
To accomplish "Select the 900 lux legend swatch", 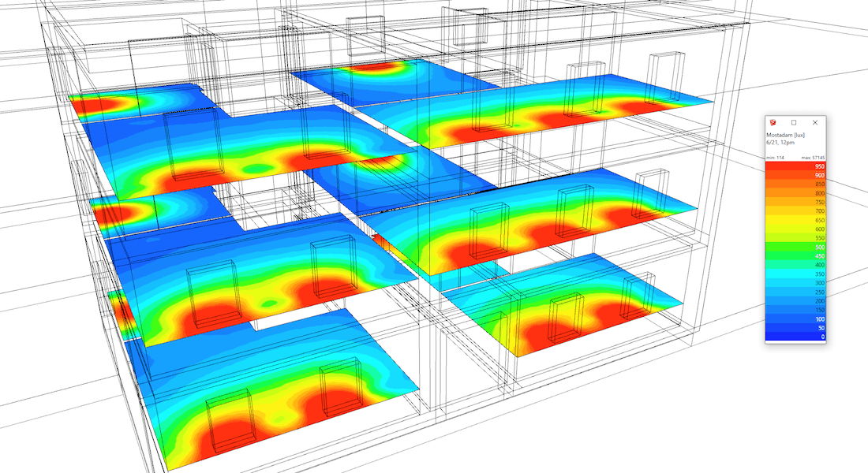I will pos(795,175).
